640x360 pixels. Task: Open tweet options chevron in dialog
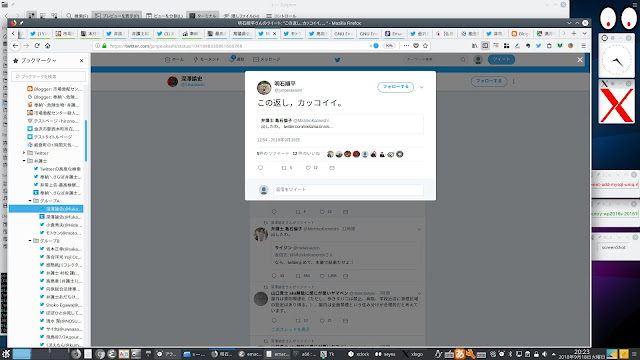pyautogui.click(x=422, y=87)
